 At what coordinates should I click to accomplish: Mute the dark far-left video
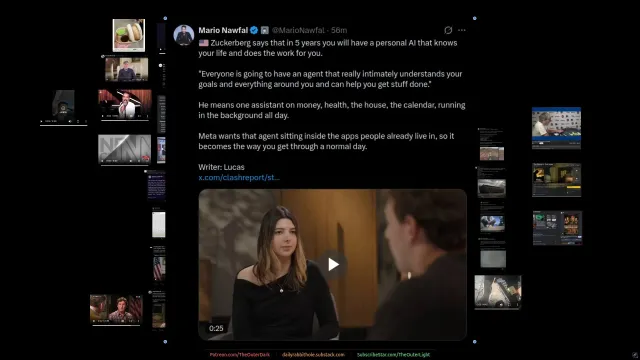click(x=70, y=121)
